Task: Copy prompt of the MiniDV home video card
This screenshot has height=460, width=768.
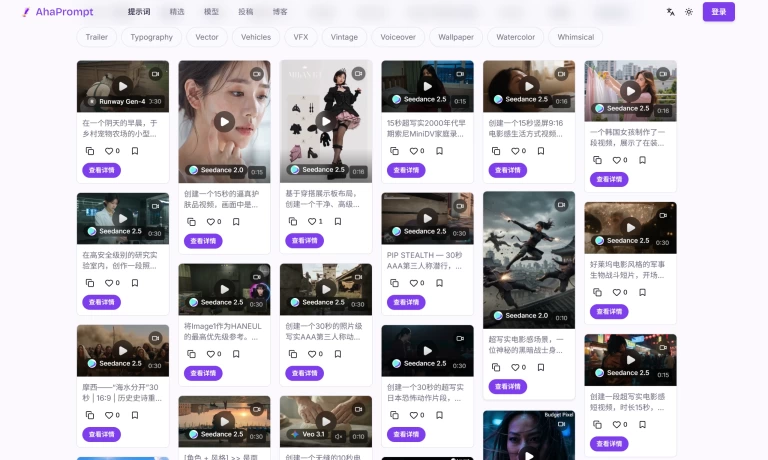Action: (x=394, y=151)
